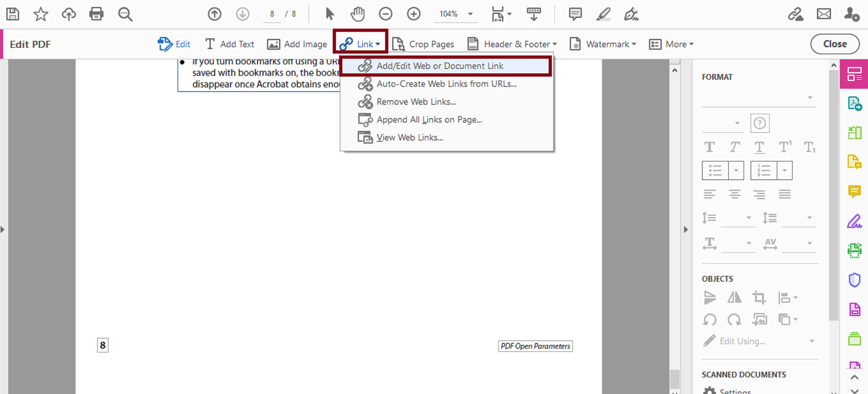Click the send by email envelope icon
Viewport: 868px width, 394px height.
coord(824,14)
